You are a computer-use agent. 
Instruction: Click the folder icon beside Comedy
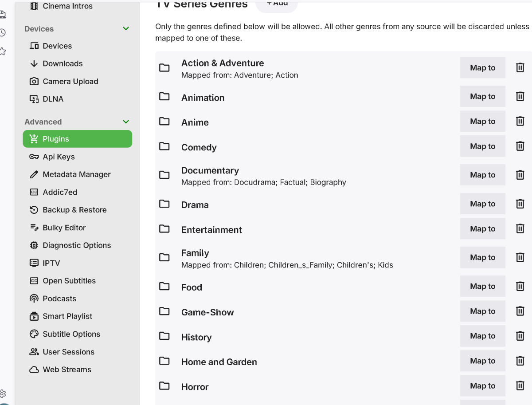pyautogui.click(x=164, y=146)
